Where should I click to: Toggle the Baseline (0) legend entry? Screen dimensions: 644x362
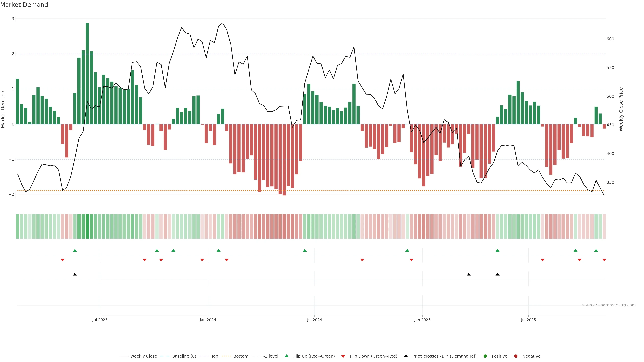point(184,356)
